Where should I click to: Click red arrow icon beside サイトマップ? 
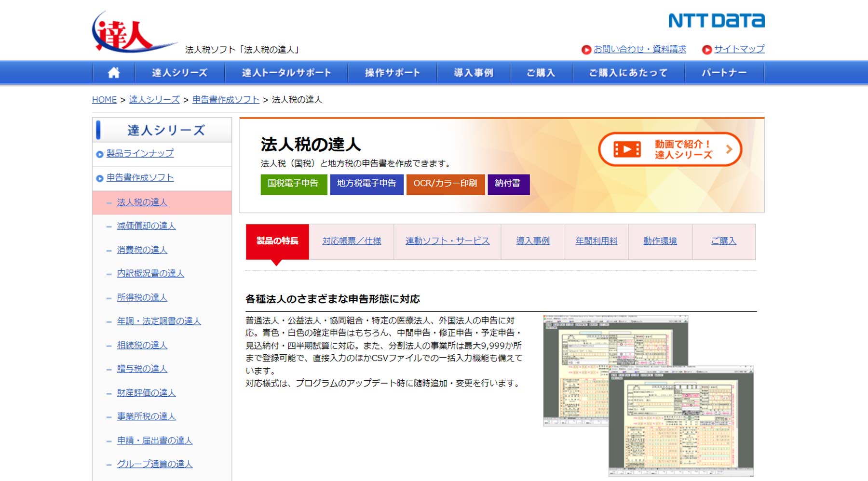[707, 50]
